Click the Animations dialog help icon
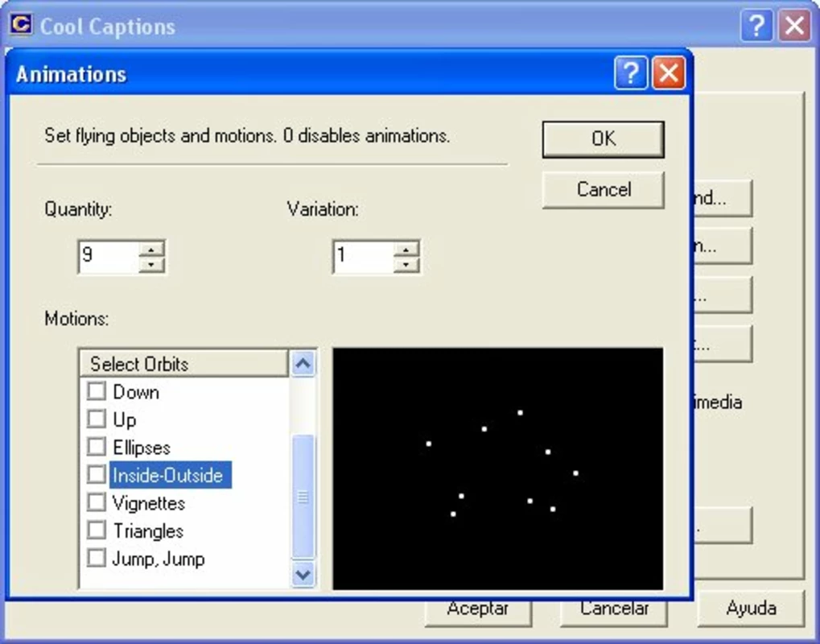 tap(631, 73)
